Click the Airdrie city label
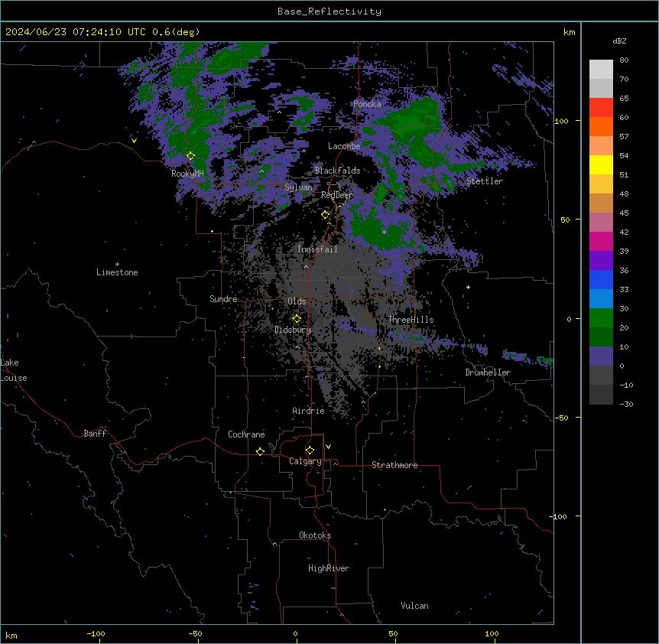The height and width of the screenshot is (644, 659). pos(308,411)
